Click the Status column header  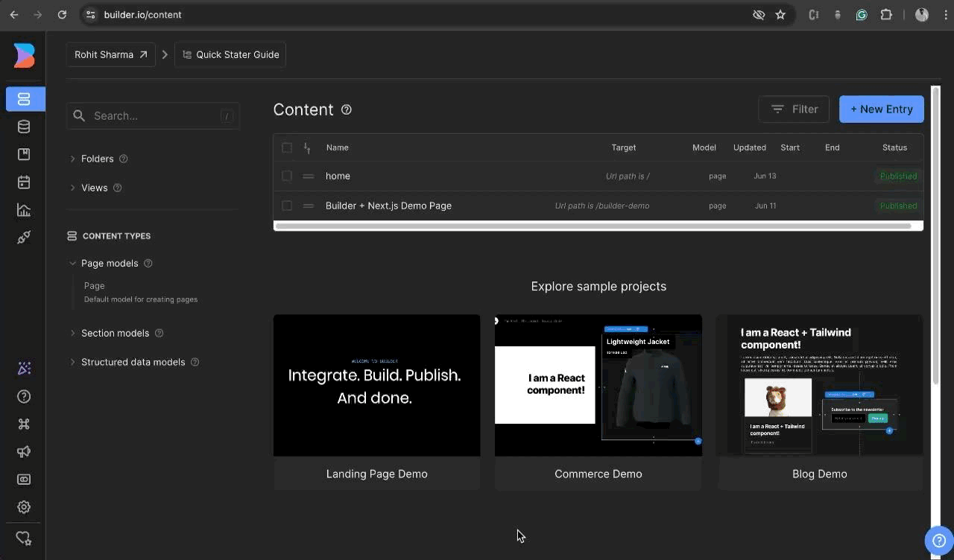pos(895,147)
